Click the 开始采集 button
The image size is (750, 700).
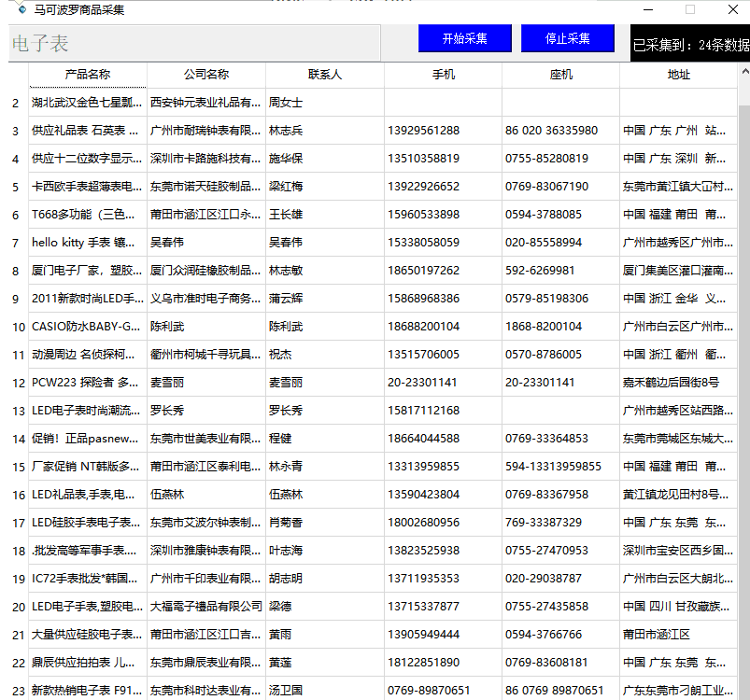click(464, 38)
